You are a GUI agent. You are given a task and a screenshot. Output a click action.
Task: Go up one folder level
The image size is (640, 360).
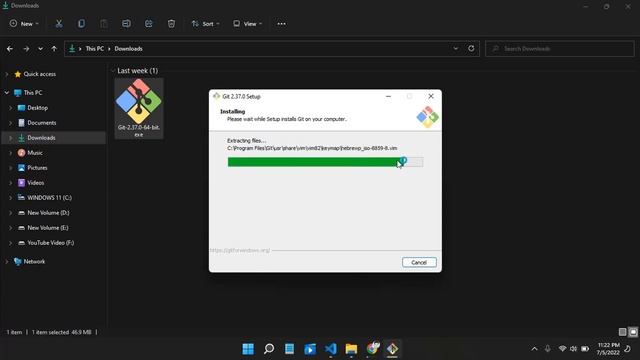[x=54, y=49]
